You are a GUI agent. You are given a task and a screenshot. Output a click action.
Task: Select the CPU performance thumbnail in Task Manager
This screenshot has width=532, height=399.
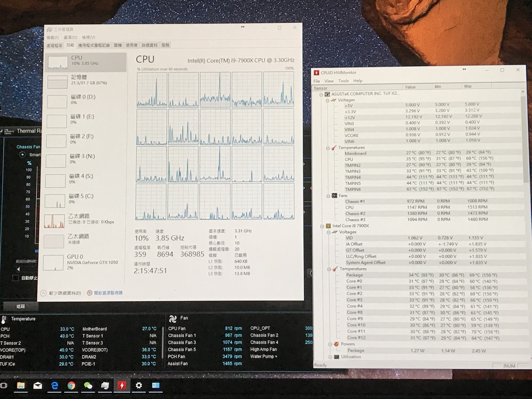click(58, 62)
